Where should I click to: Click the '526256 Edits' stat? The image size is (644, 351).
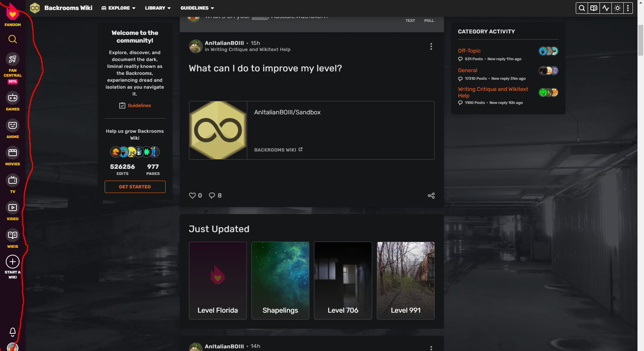122,169
